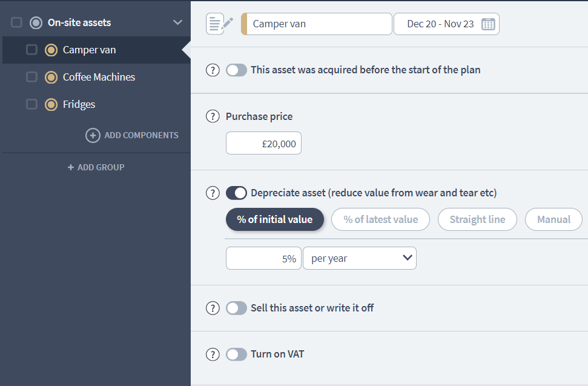Viewport: 588px width, 386px height.
Task: Open the per year period dropdown
Action: [360, 258]
